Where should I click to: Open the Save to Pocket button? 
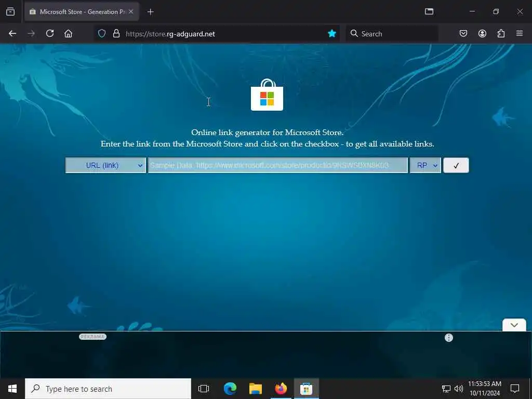[463, 34]
